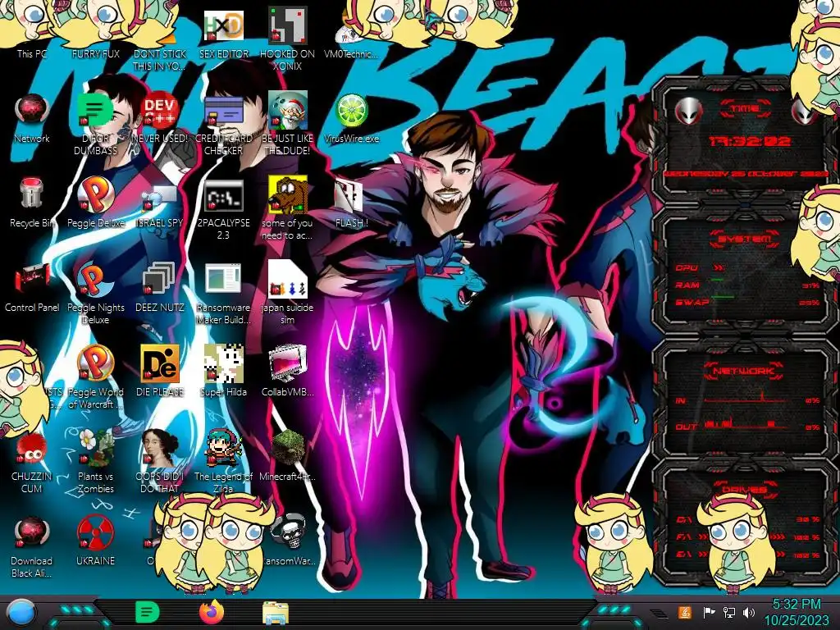Open the HxD hex editor desktop icon
The height and width of the screenshot is (630, 840).
(x=223, y=25)
